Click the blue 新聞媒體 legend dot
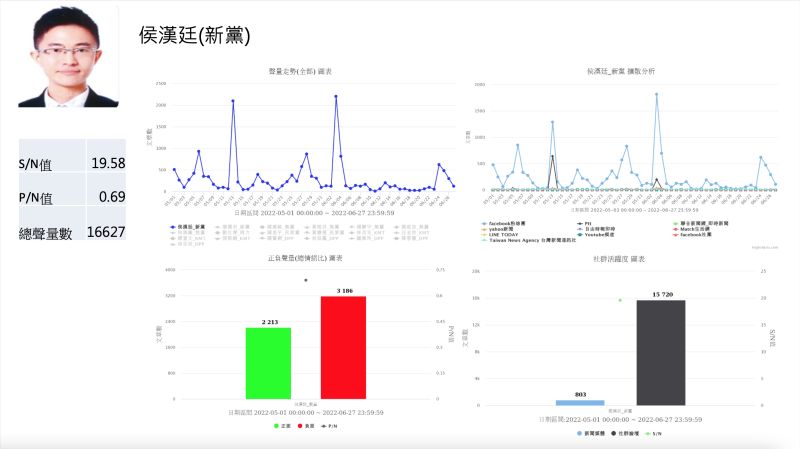The image size is (800, 449). pyautogui.click(x=579, y=434)
